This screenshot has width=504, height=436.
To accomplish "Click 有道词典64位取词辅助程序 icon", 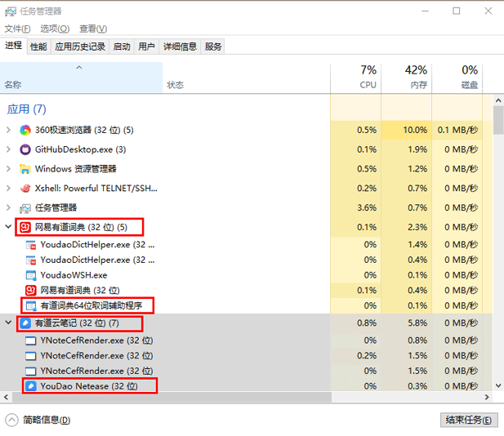I will (x=31, y=305).
